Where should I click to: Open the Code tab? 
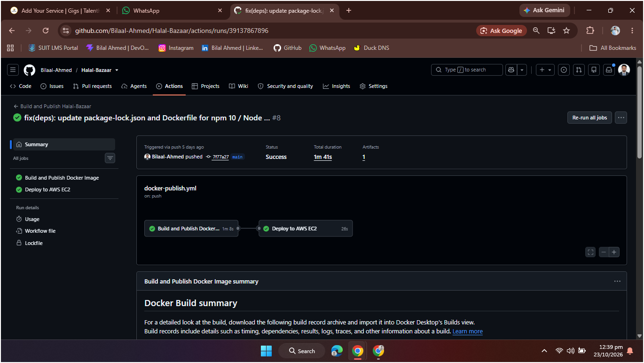[x=21, y=86]
